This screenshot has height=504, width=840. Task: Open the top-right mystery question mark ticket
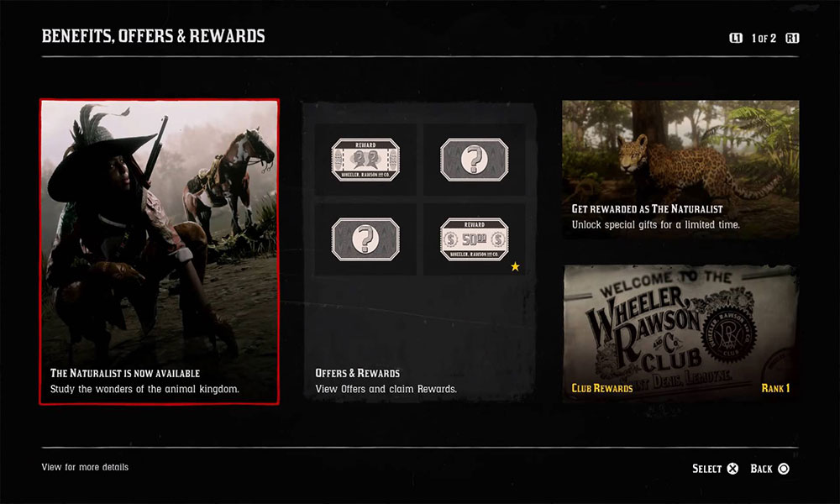[474, 160]
